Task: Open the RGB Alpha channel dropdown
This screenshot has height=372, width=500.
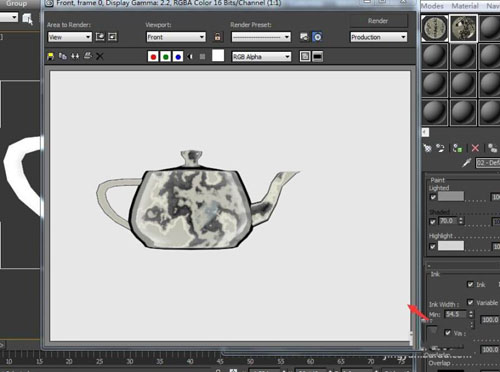Action: [x=261, y=57]
